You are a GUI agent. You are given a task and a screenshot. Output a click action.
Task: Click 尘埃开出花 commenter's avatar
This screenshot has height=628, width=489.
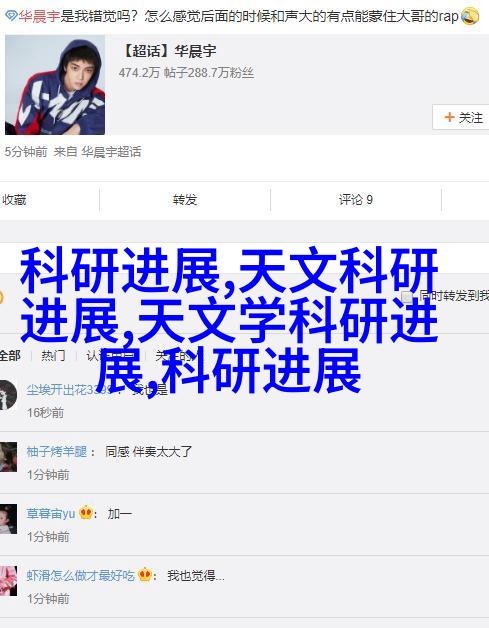(8, 395)
